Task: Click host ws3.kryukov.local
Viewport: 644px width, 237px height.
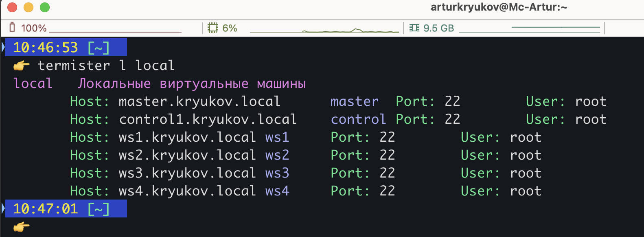Action: point(187,173)
